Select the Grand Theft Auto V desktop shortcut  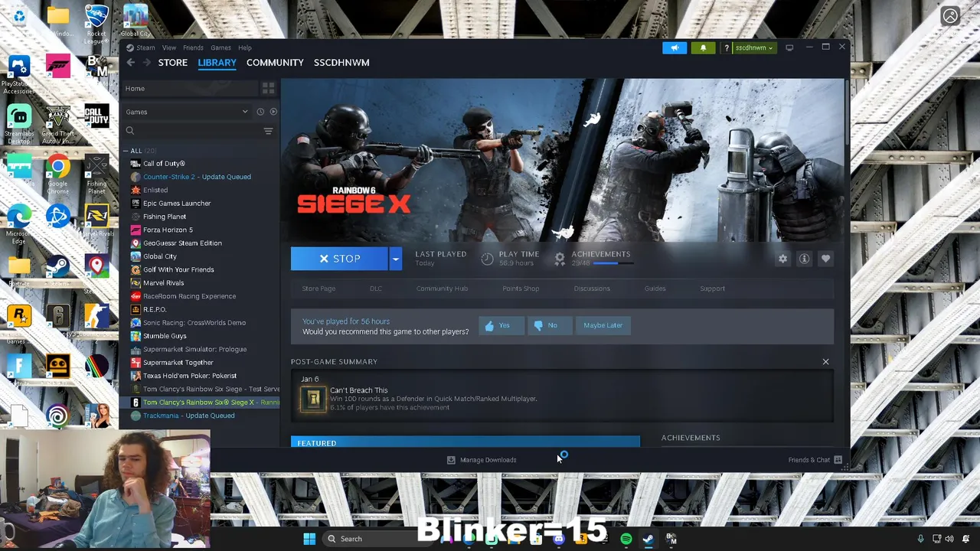[57, 124]
